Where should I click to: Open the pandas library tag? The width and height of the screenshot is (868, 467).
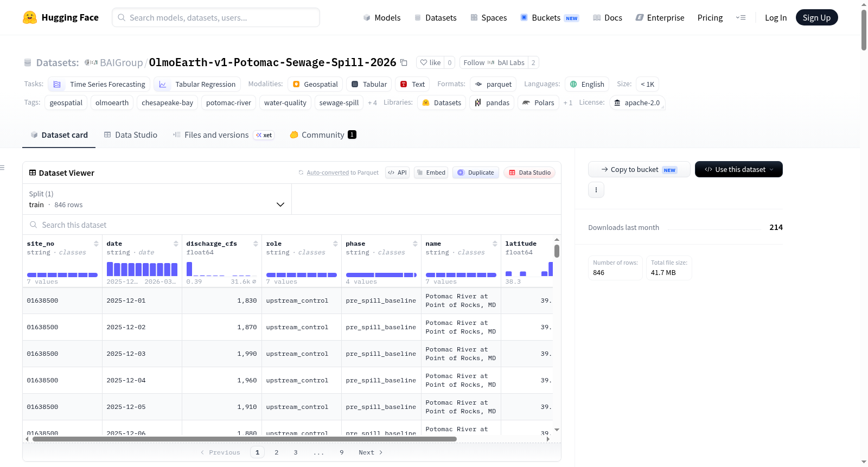coord(492,103)
